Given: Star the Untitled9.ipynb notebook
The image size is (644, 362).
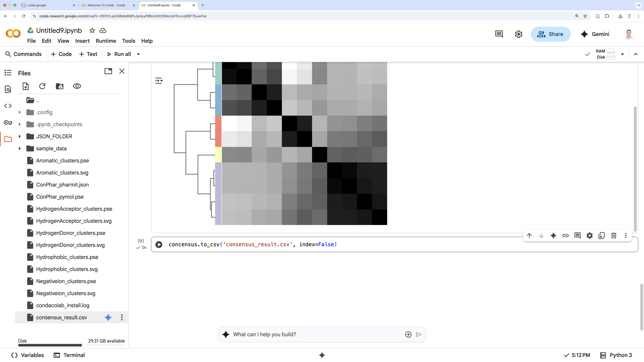Looking at the screenshot, I should click(92, 30).
